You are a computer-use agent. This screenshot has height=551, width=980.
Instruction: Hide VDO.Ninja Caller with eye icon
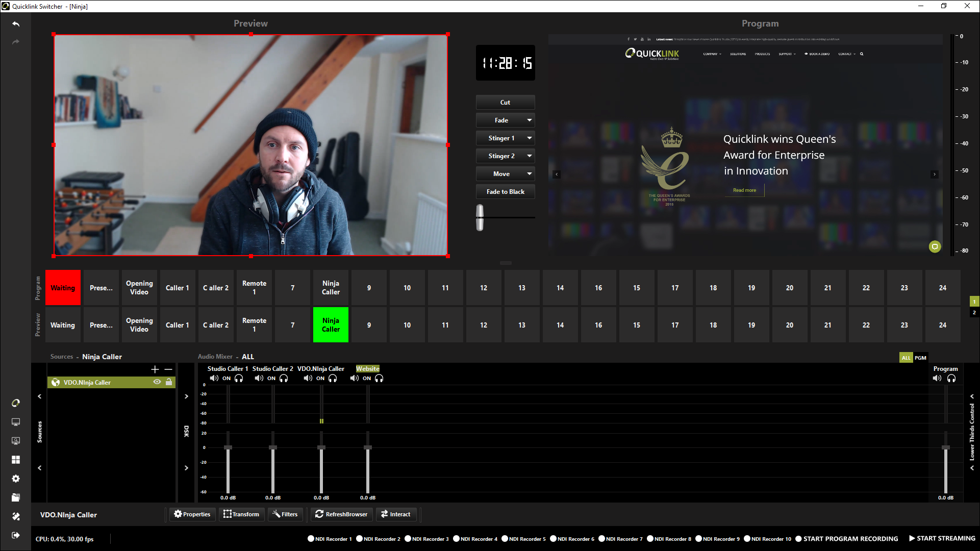click(157, 382)
